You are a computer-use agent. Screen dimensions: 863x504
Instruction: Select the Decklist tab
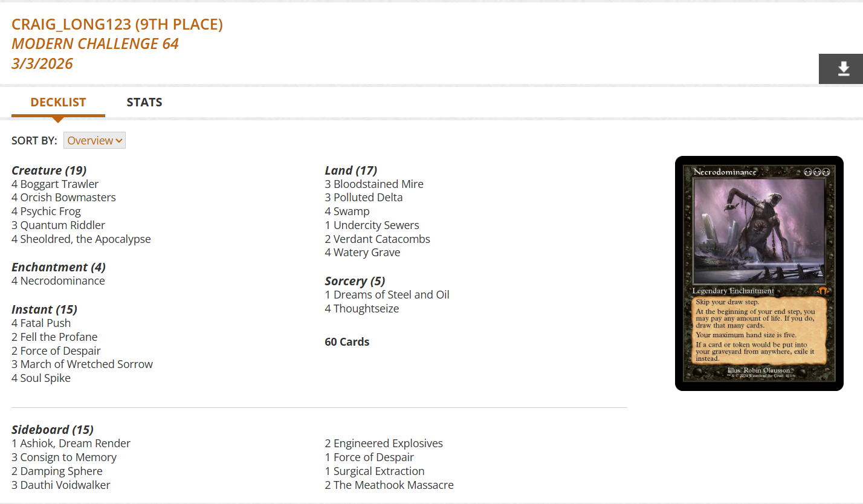[x=58, y=102]
